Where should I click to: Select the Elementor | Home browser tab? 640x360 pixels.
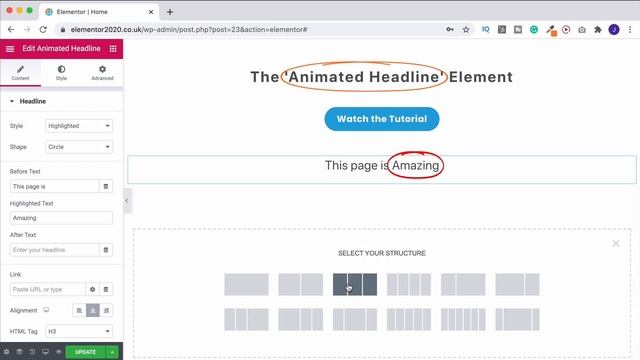(99, 12)
